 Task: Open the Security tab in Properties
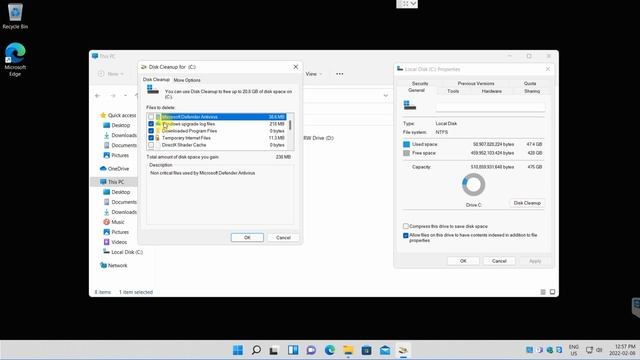(x=420, y=83)
